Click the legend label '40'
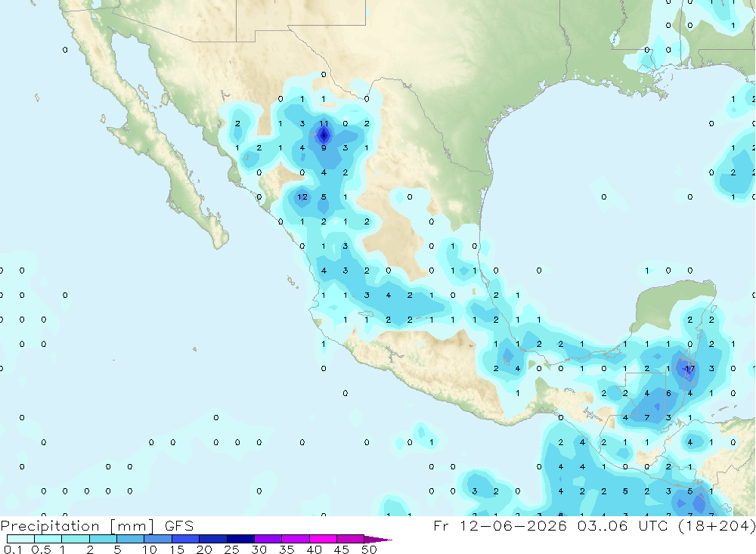 pos(314,549)
